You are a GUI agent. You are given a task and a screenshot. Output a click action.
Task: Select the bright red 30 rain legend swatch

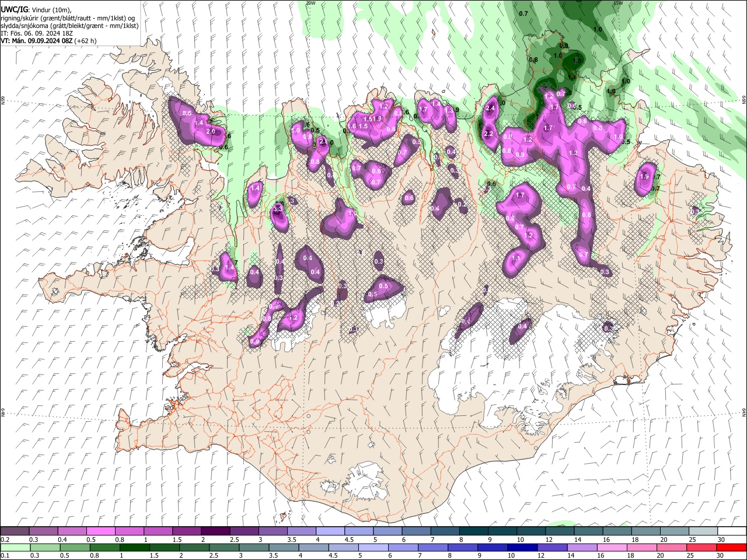pos(732,547)
